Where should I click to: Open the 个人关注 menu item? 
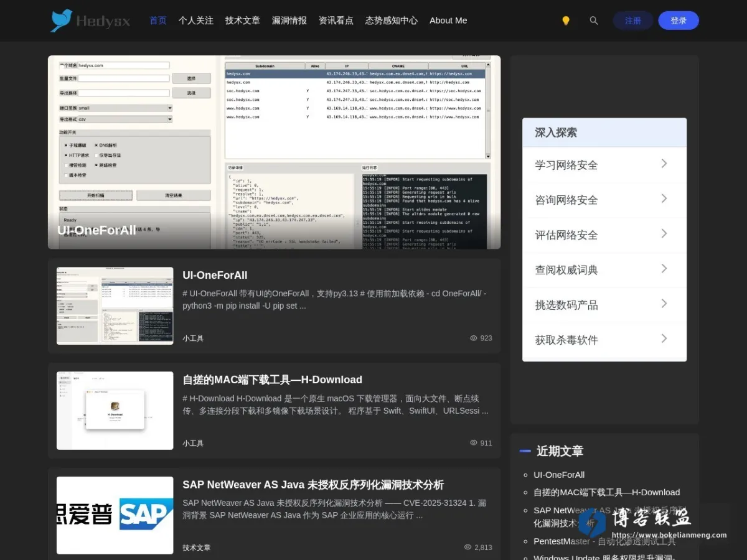point(196,21)
